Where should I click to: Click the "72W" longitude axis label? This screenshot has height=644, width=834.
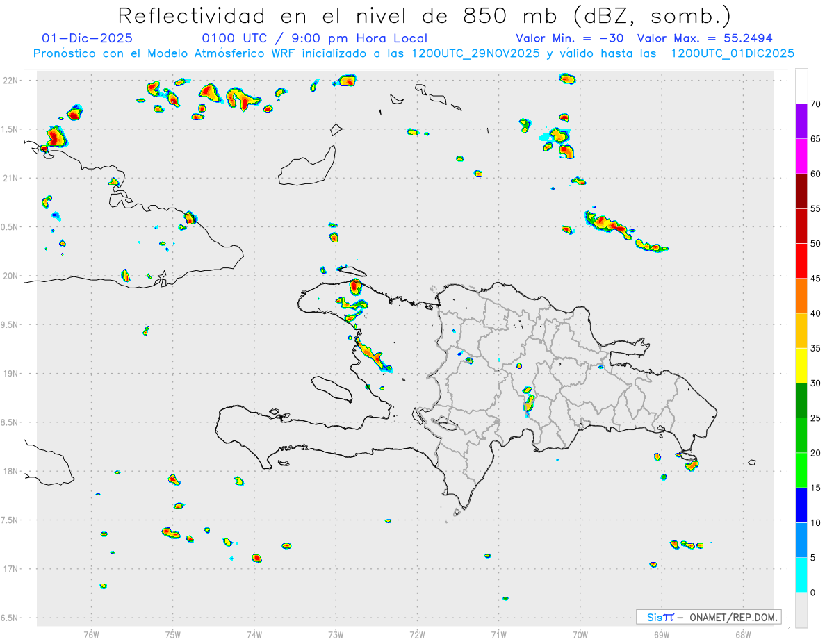click(417, 634)
